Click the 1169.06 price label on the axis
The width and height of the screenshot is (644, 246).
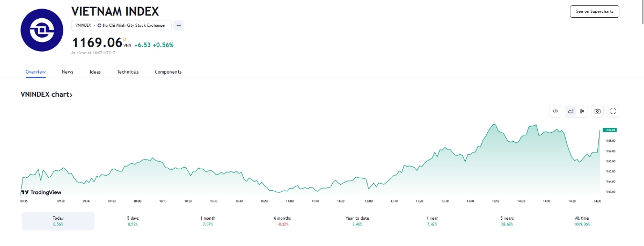[610, 130]
